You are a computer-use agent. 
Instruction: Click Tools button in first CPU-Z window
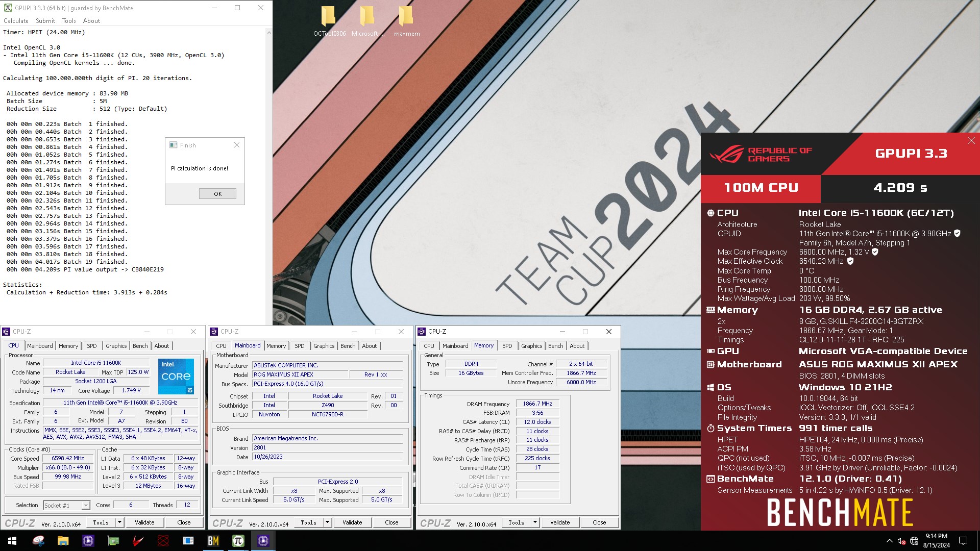click(101, 522)
